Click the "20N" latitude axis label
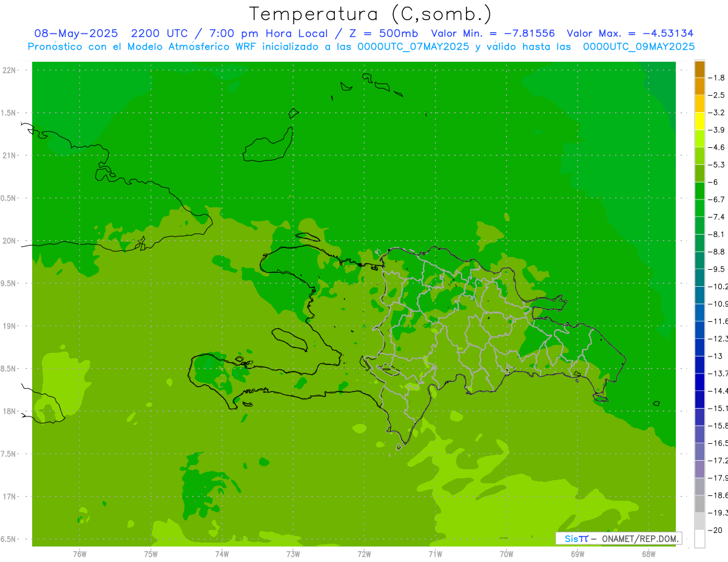The width and height of the screenshot is (728, 562). 9,241
